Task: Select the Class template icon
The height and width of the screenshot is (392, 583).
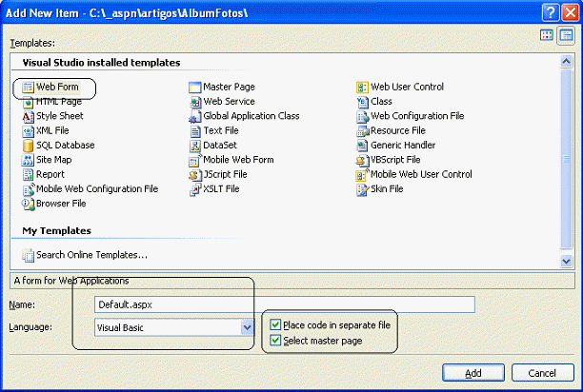Action: (x=362, y=102)
